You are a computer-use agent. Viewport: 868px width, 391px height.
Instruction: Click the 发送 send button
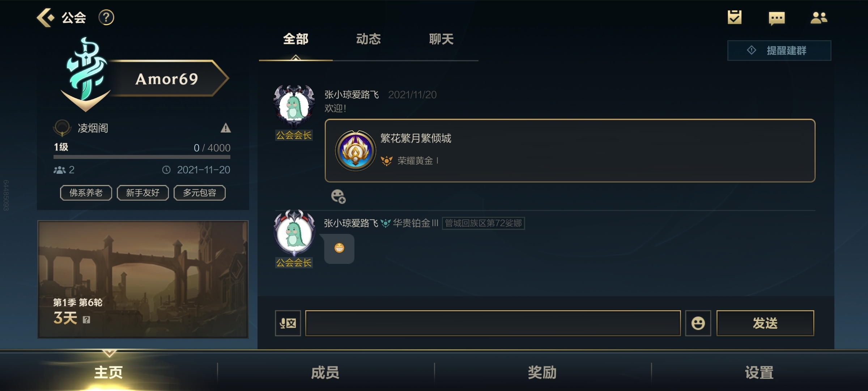click(765, 323)
